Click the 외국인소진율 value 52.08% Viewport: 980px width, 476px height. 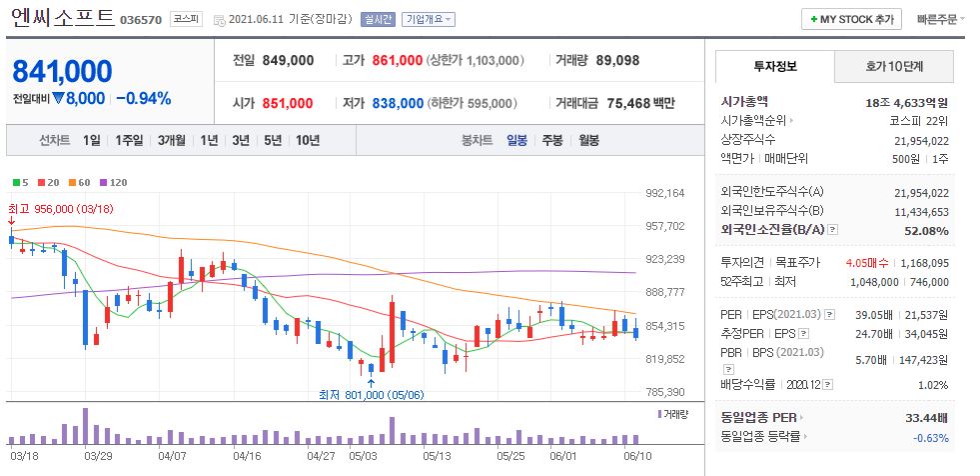tap(926, 231)
